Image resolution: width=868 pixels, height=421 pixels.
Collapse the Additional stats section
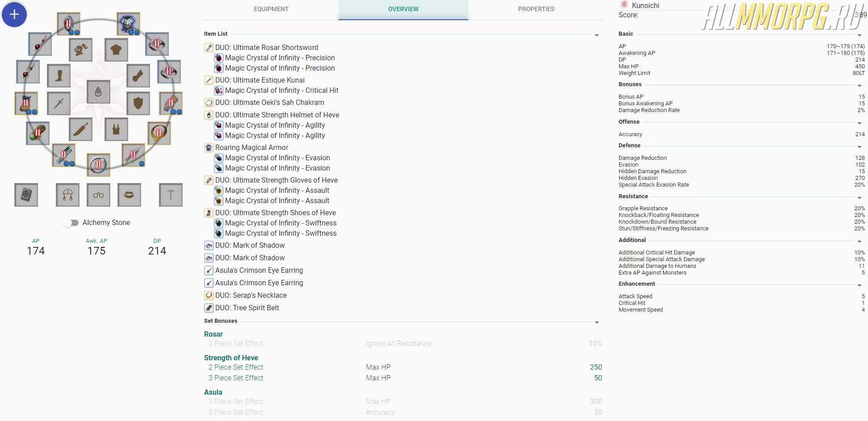860,242
